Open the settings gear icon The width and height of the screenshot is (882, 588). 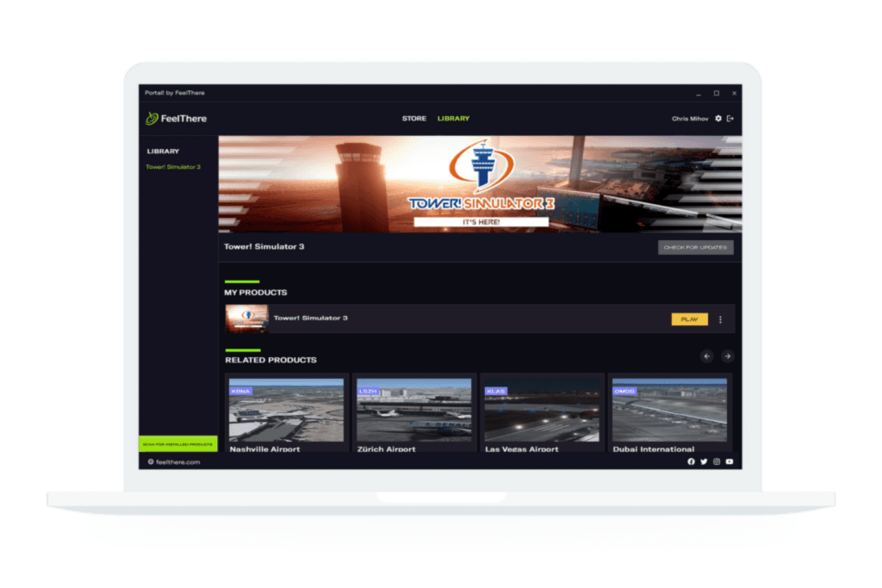(718, 119)
